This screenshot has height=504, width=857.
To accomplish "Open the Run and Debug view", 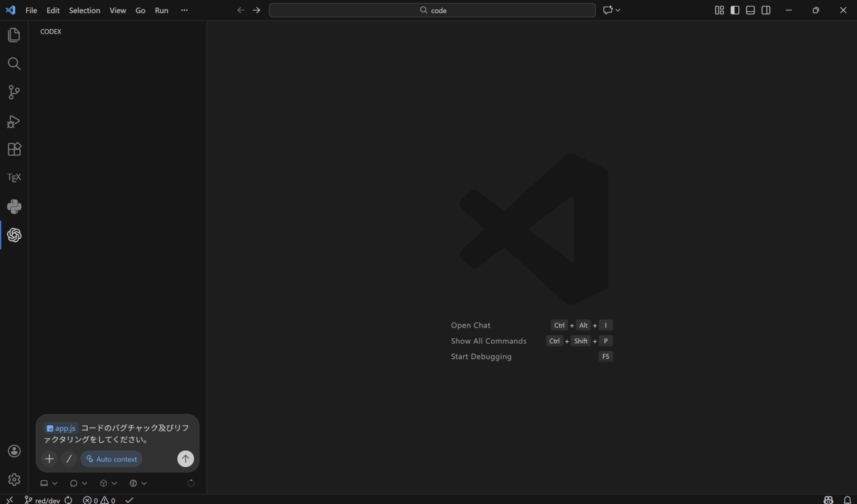I will click(14, 121).
